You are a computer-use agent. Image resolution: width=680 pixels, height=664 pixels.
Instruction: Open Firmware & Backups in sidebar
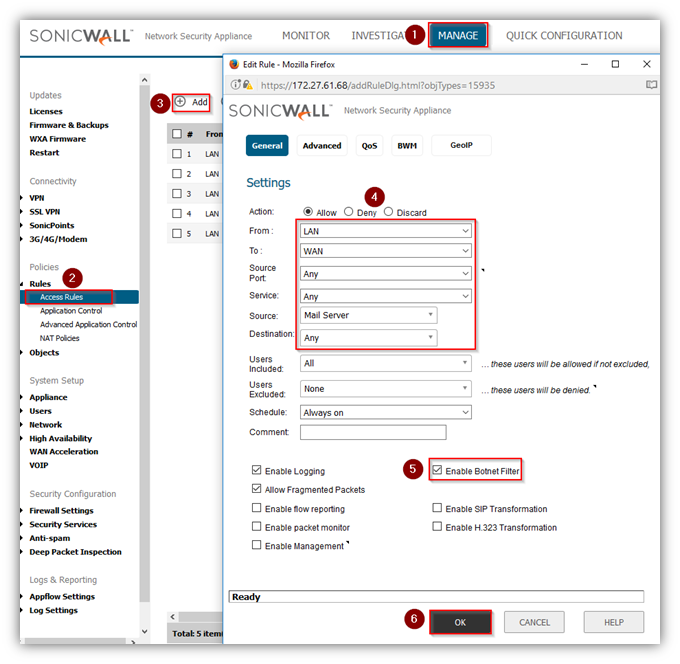[69, 125]
